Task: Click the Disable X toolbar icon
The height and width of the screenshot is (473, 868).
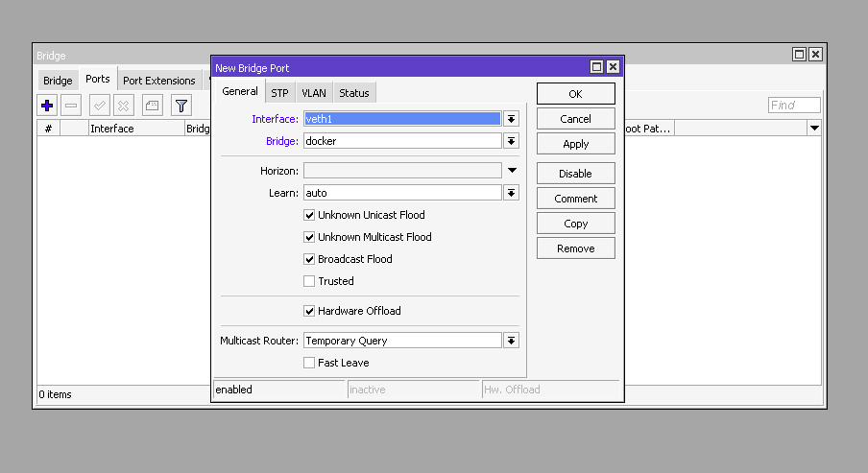Action: click(124, 106)
